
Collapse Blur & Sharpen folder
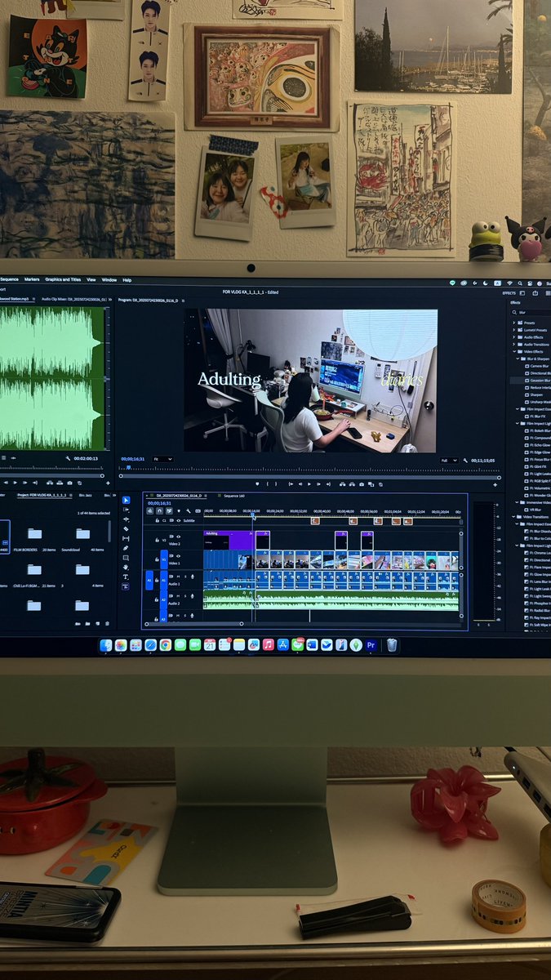518,359
